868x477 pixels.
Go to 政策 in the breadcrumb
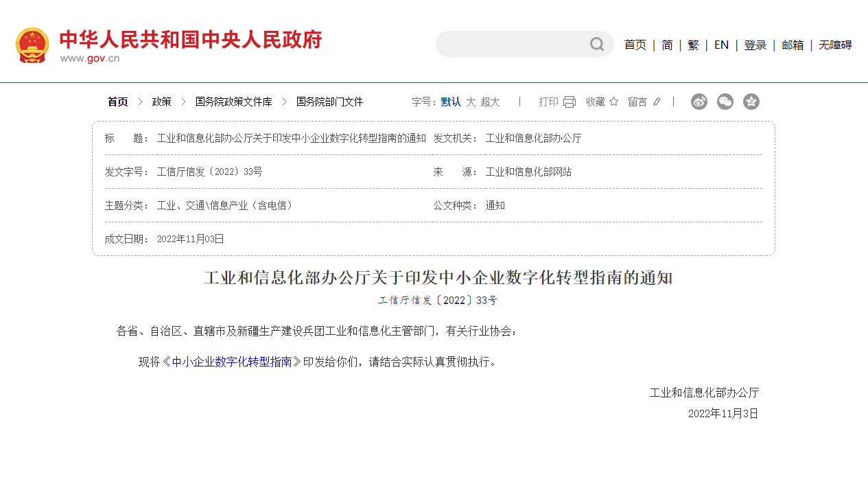click(161, 102)
